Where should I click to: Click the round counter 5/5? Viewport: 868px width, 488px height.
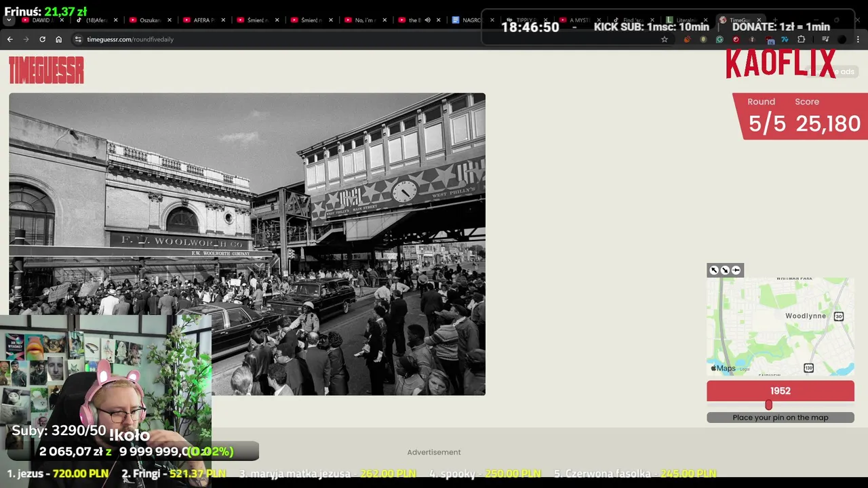[x=767, y=123]
